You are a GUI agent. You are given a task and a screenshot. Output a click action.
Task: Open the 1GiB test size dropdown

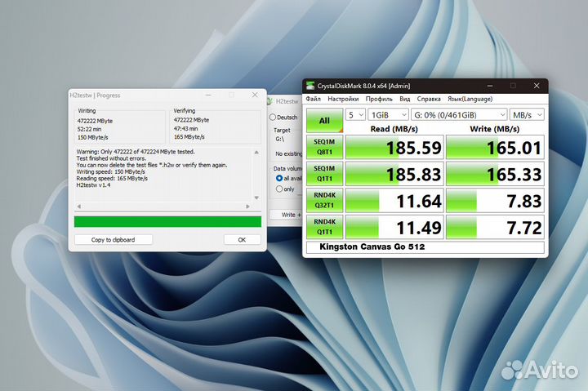(388, 115)
